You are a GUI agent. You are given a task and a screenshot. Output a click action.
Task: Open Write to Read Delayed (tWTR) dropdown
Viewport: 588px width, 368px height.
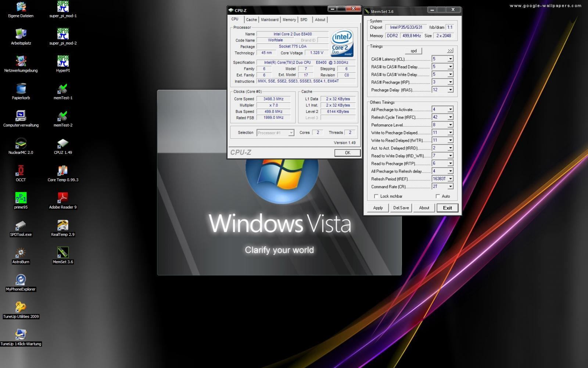tap(450, 140)
